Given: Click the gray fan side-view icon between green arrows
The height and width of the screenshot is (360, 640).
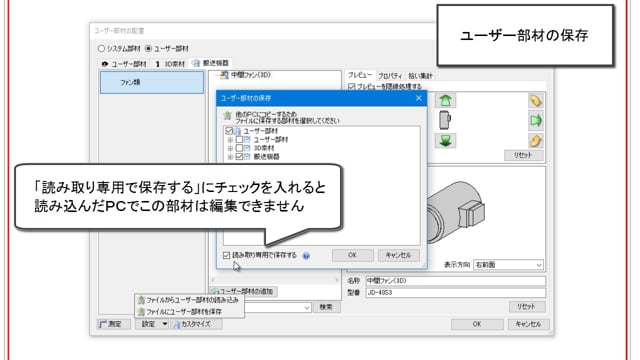Looking at the screenshot, I should pyautogui.click(x=445, y=120).
